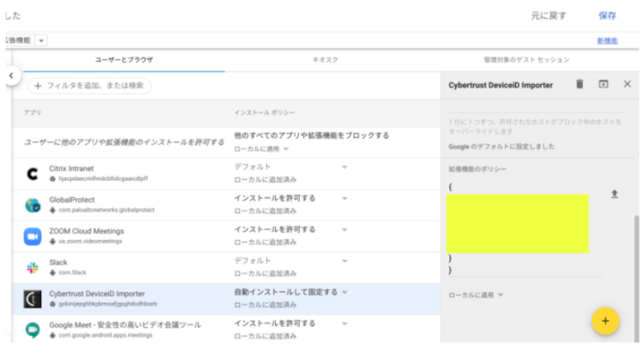Open the 拡張機能 type dropdown at top left
The height and width of the screenshot is (350, 644).
pos(41,40)
